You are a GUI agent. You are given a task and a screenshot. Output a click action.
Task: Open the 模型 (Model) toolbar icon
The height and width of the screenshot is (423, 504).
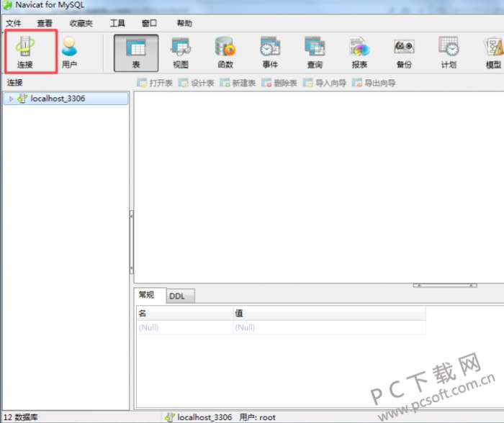click(x=493, y=53)
